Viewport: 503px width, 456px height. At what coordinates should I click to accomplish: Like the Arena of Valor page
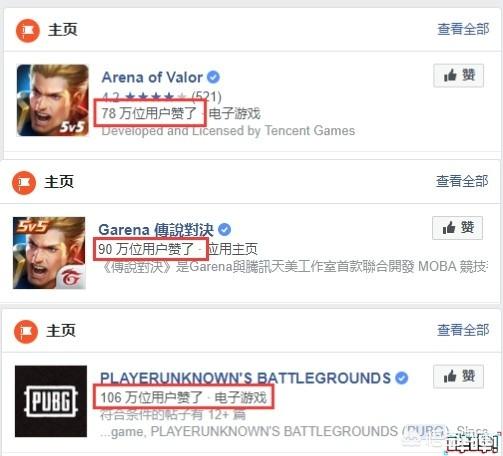(459, 76)
